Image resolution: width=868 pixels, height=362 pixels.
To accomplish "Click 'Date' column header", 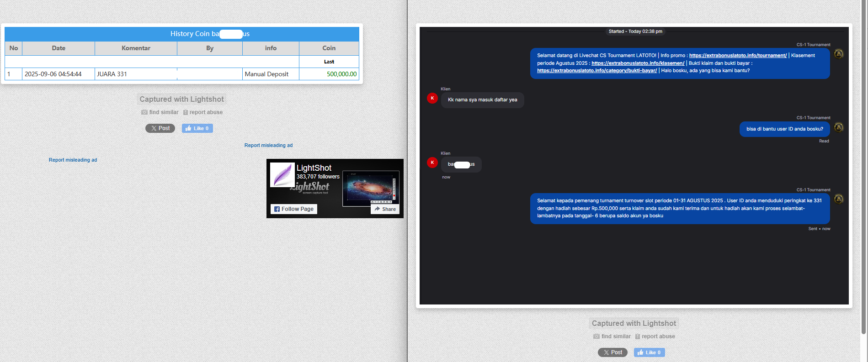I will pyautogui.click(x=59, y=48).
